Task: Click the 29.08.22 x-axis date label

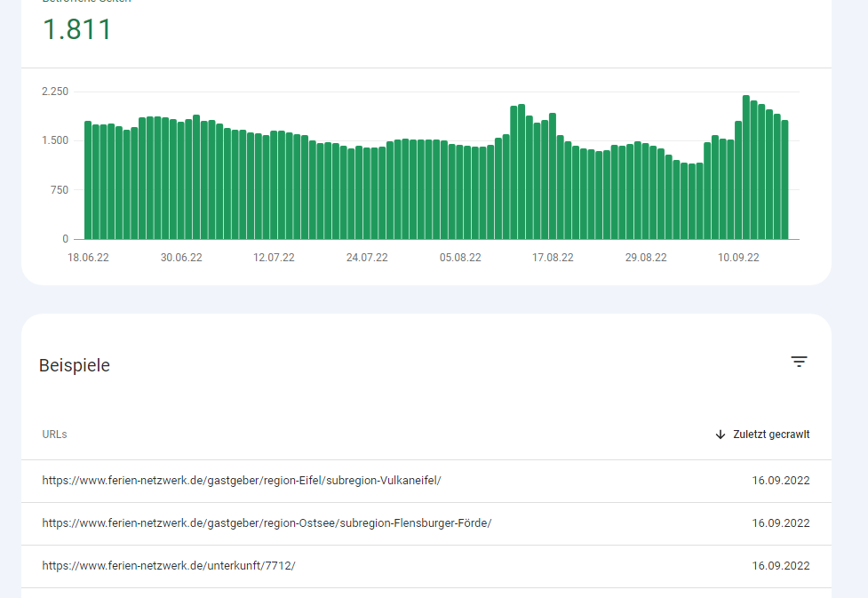Action: tap(646, 258)
